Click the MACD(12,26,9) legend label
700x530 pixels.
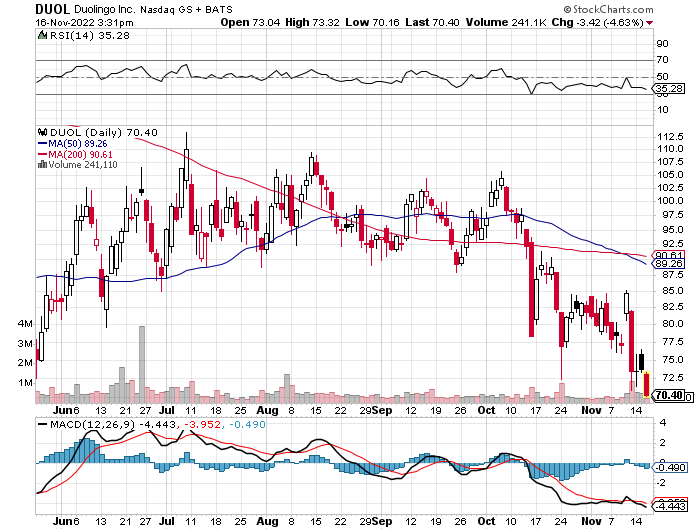point(93,424)
